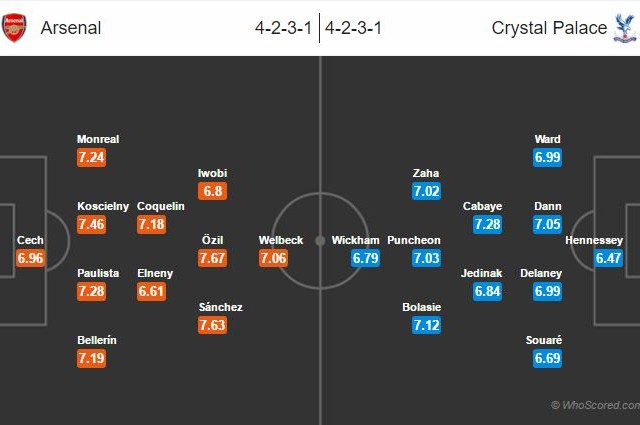Screen dimensions: 640x425
Task: Click the Crystal Palace team name
Action: pos(549,28)
